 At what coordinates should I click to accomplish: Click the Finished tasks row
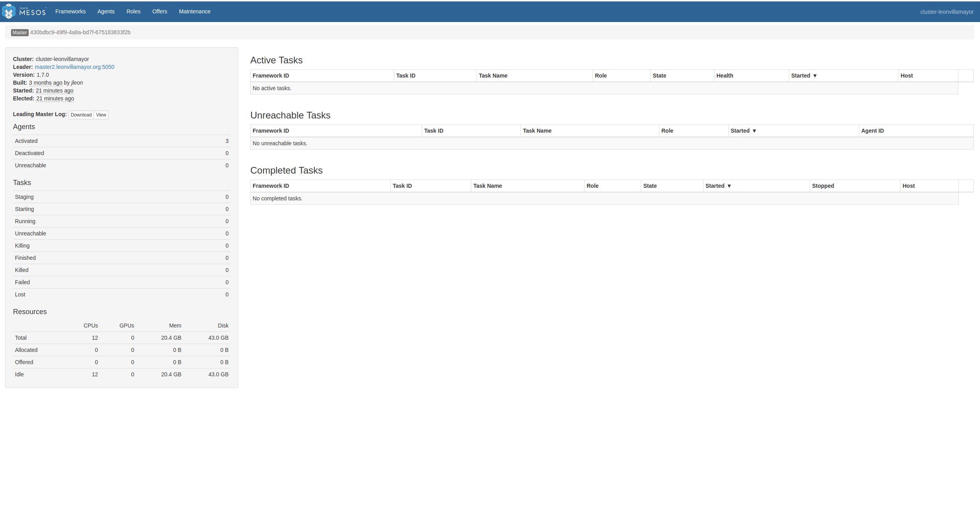(x=122, y=258)
